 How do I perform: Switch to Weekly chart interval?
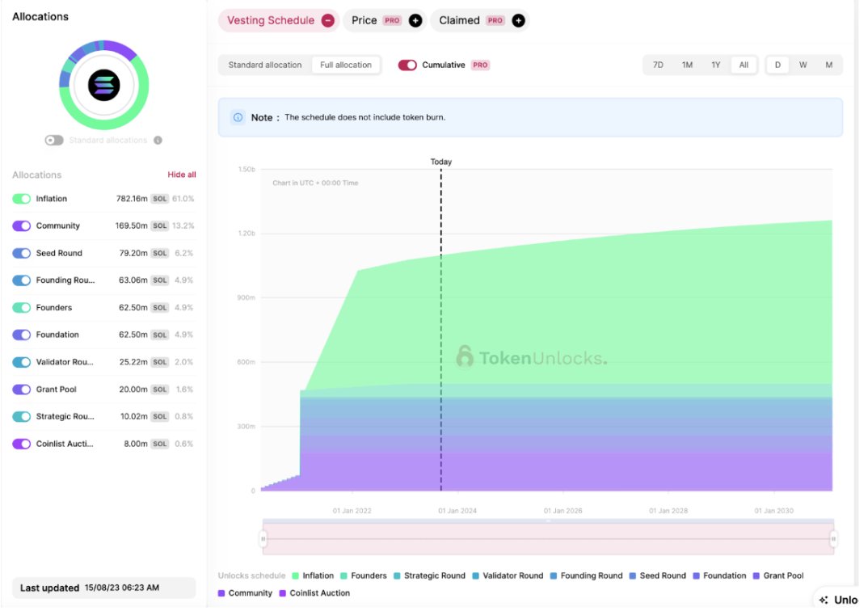point(803,64)
